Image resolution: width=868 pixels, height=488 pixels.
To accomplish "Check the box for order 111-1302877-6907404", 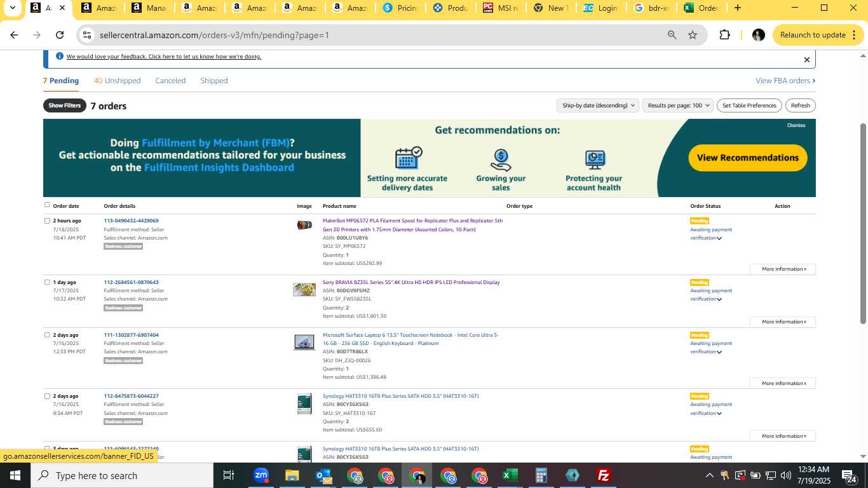I will click(47, 335).
